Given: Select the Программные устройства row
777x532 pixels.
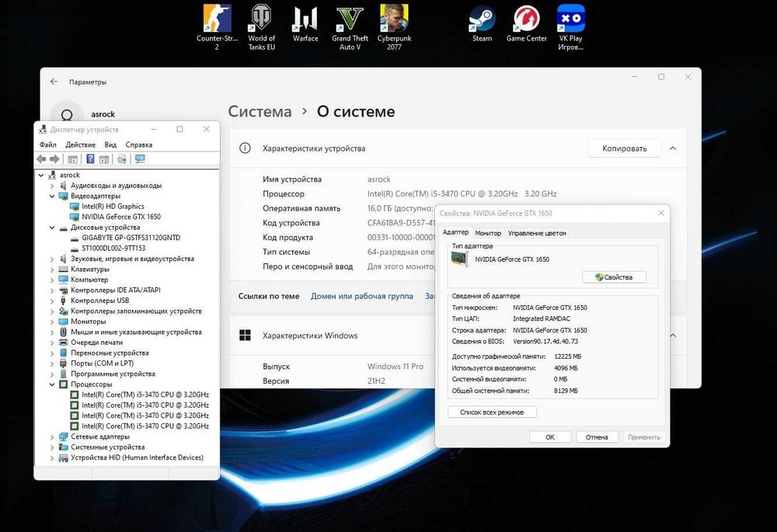Looking at the screenshot, I should [x=113, y=374].
